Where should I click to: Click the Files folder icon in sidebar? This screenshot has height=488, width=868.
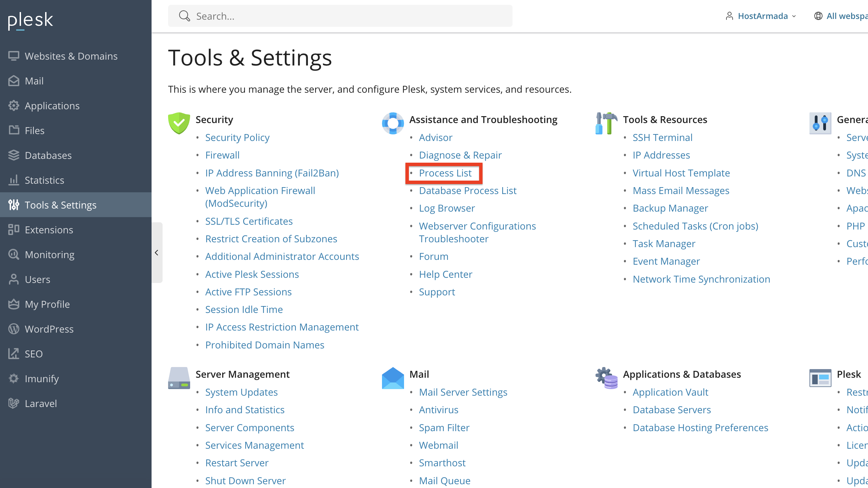pyautogui.click(x=14, y=131)
